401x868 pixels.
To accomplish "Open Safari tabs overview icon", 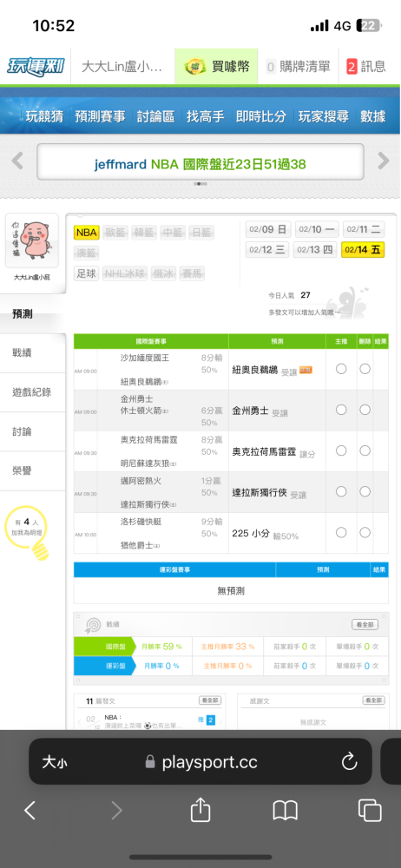I will coord(370,811).
